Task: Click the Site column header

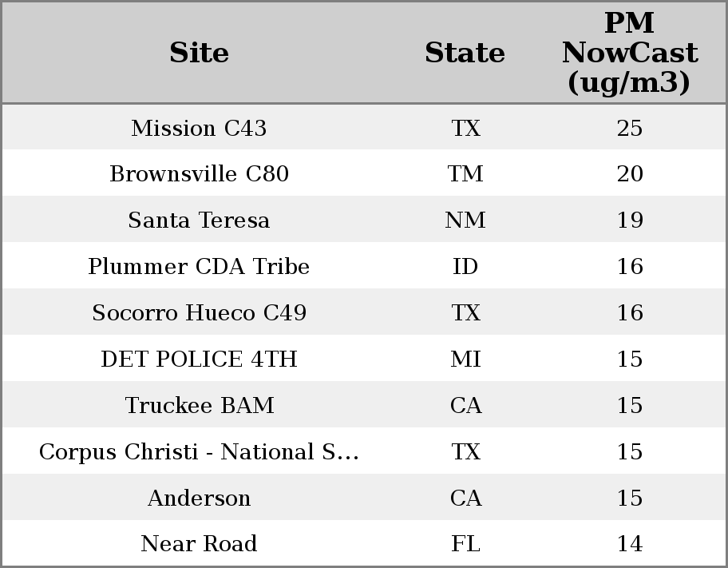Action: (199, 53)
